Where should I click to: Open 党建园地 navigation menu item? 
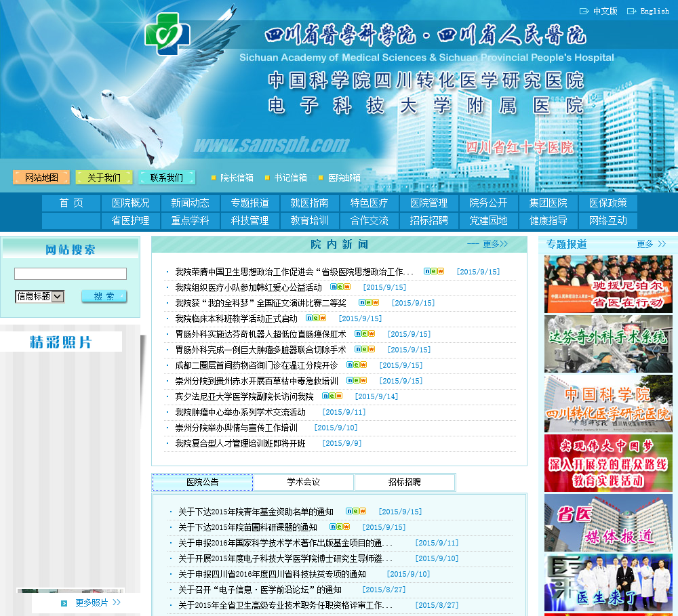[x=488, y=220]
